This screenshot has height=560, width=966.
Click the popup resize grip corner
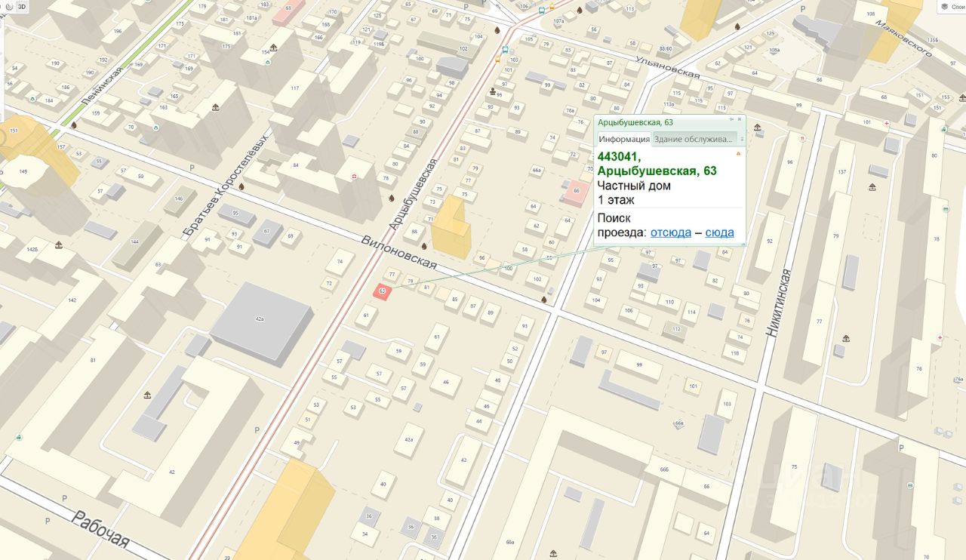(x=743, y=243)
